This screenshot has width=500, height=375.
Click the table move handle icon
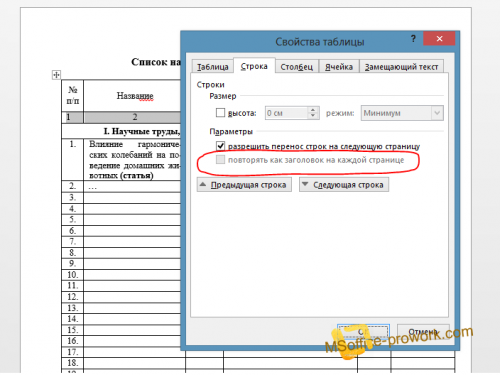coord(56,75)
